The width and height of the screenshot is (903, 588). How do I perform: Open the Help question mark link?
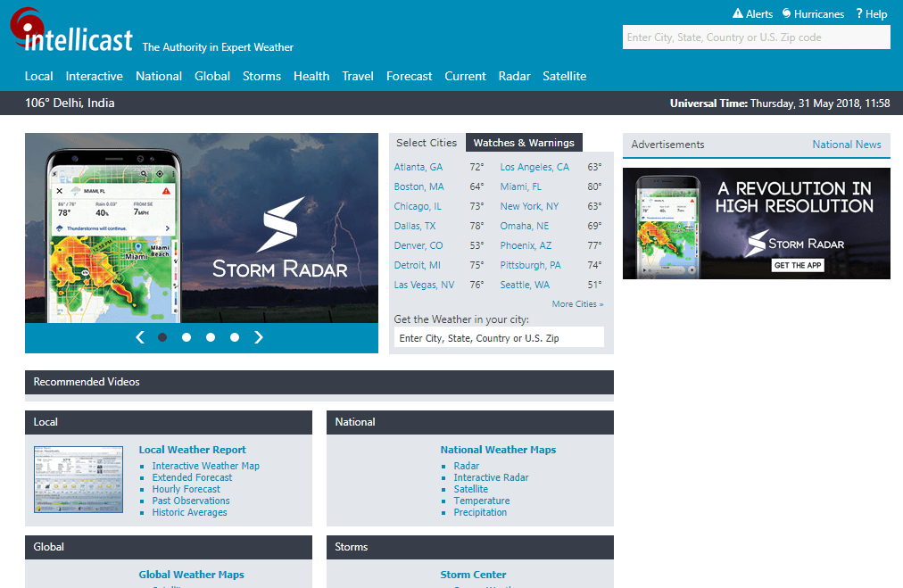coord(871,13)
